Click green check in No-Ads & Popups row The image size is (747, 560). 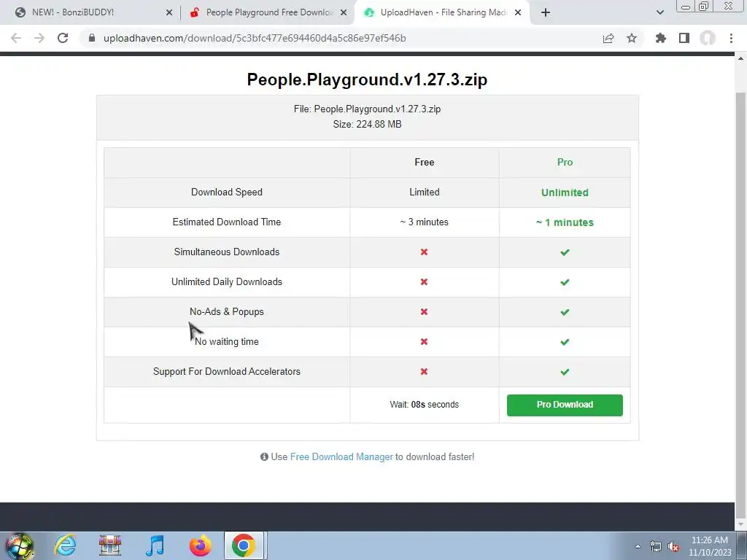[565, 312]
